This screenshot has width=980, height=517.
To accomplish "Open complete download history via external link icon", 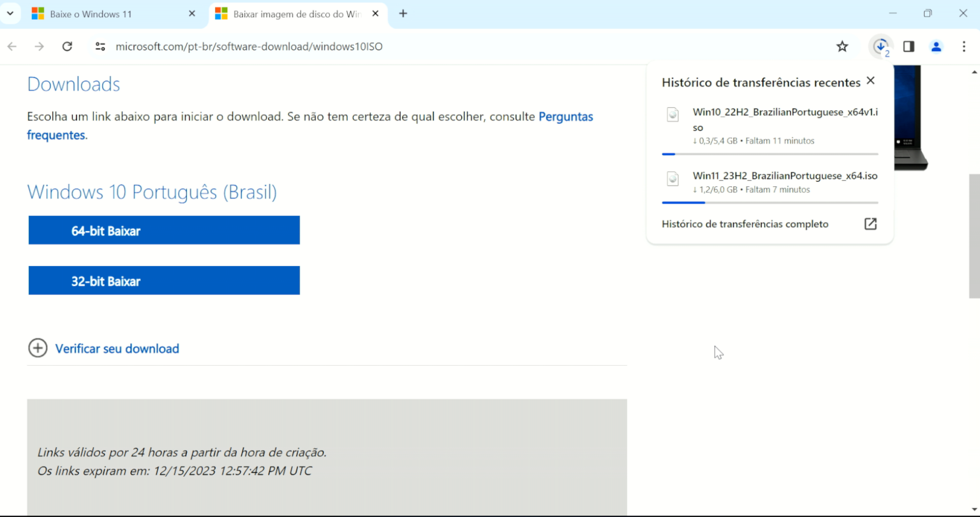I will click(870, 224).
